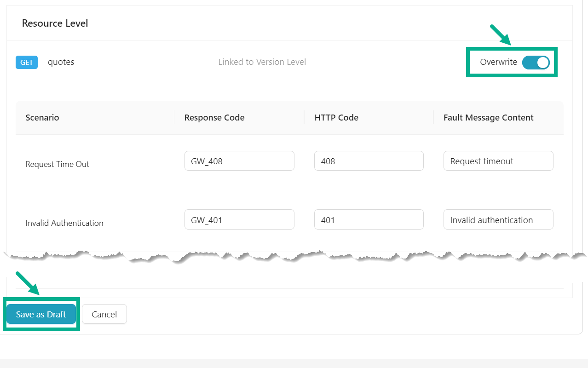Select the HTTP Code column header

(336, 118)
